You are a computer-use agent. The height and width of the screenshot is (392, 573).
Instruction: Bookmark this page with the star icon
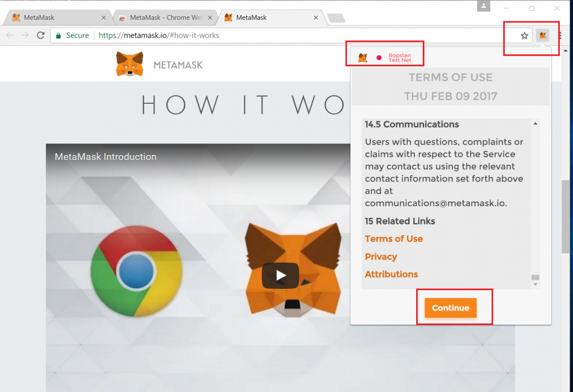[x=524, y=36]
